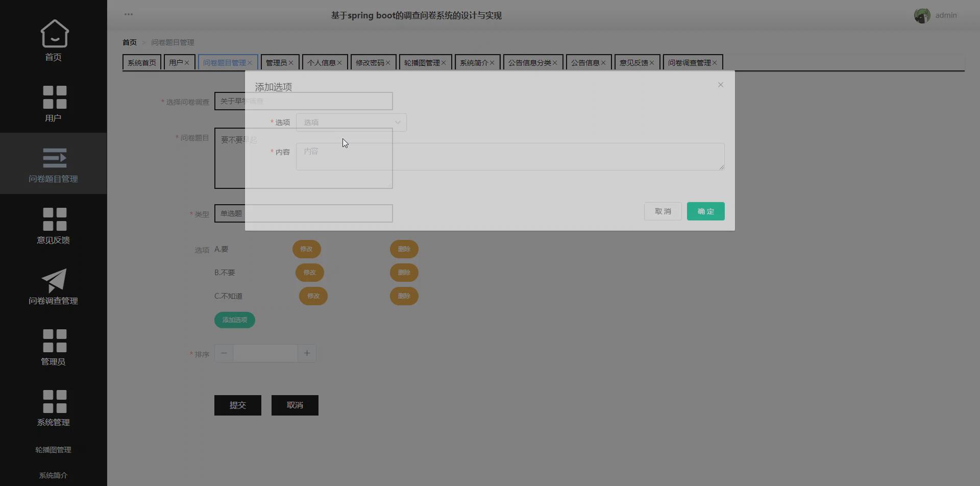Click inside the 内容 text area
The image size is (980, 486).
509,156
